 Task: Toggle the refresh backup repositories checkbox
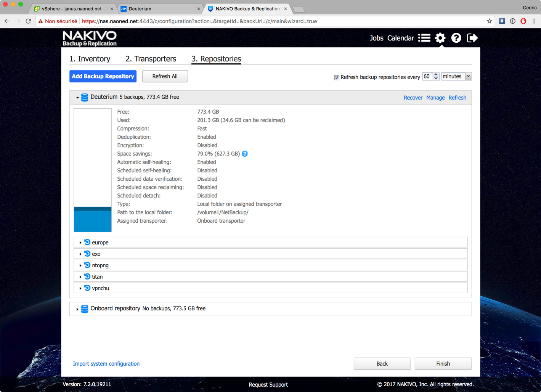pos(337,77)
